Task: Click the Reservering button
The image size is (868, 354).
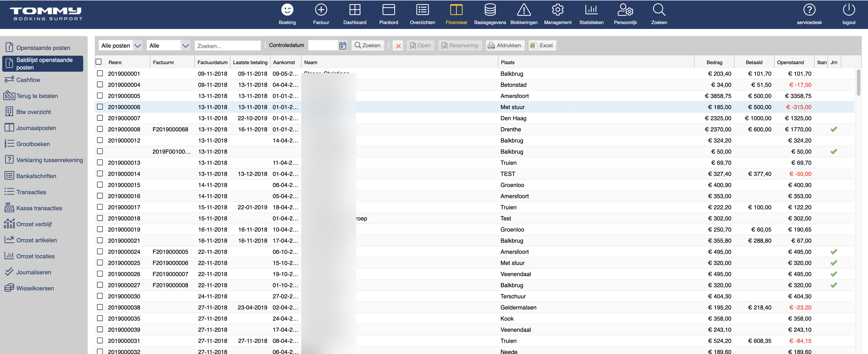Action: [460, 45]
